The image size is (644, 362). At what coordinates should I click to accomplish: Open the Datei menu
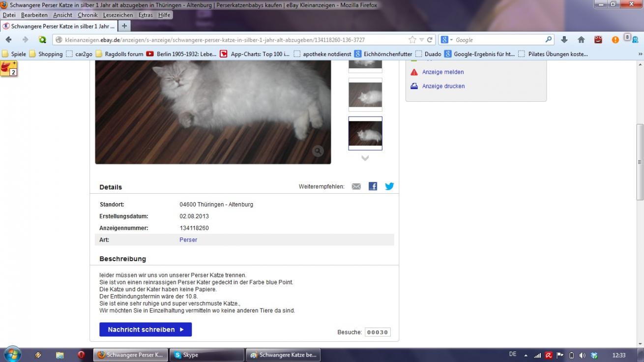9,15
